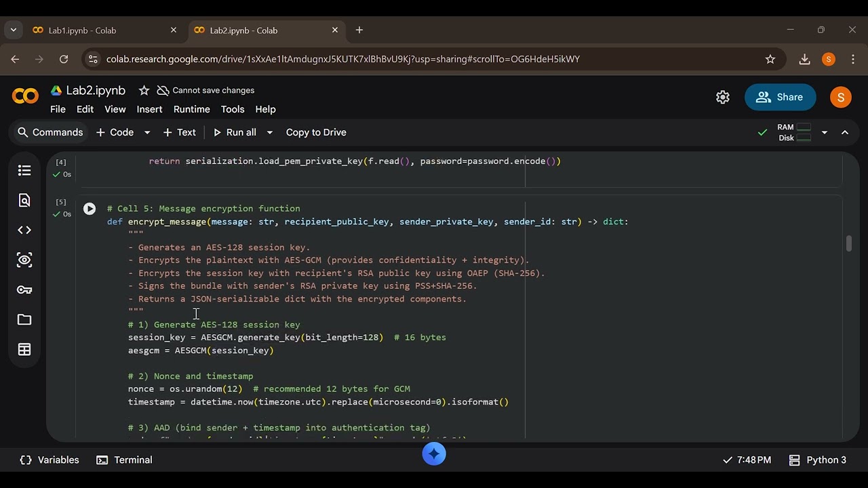Click the 7:48 PM execution status
This screenshot has width=868, height=488.
pyautogui.click(x=746, y=460)
